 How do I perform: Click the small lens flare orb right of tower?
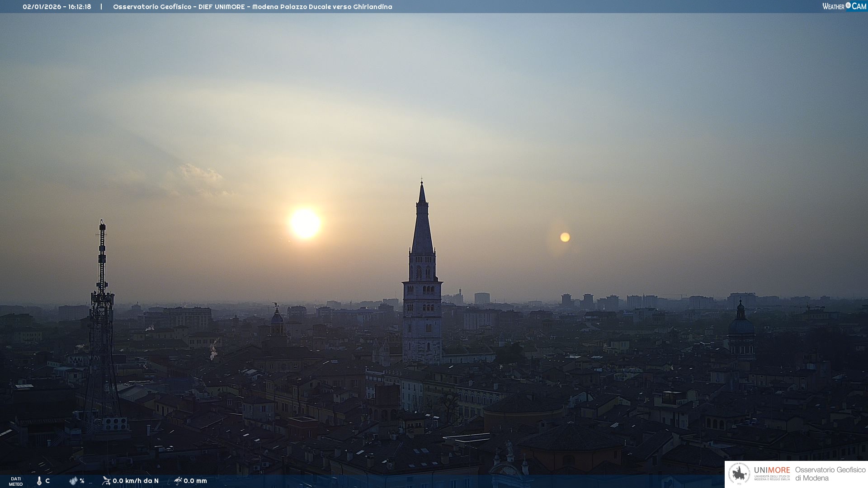[x=565, y=237]
